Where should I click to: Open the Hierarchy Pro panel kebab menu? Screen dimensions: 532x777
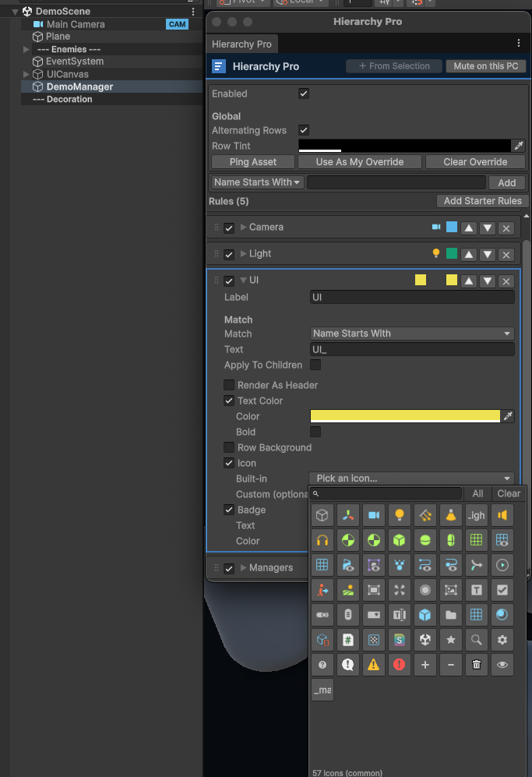519,43
